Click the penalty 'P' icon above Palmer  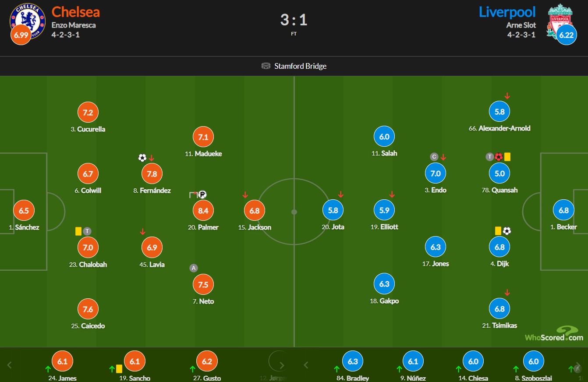click(202, 195)
